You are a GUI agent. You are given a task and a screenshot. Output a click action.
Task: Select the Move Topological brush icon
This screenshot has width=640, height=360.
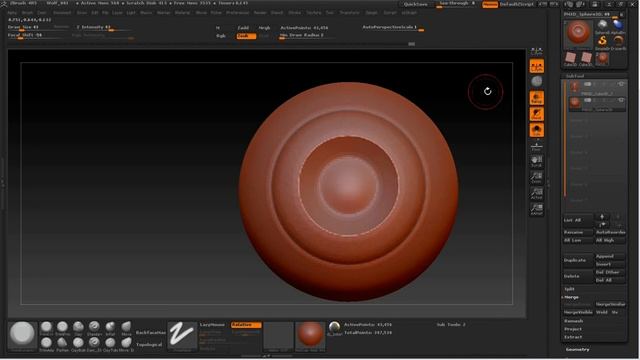(x=126, y=343)
